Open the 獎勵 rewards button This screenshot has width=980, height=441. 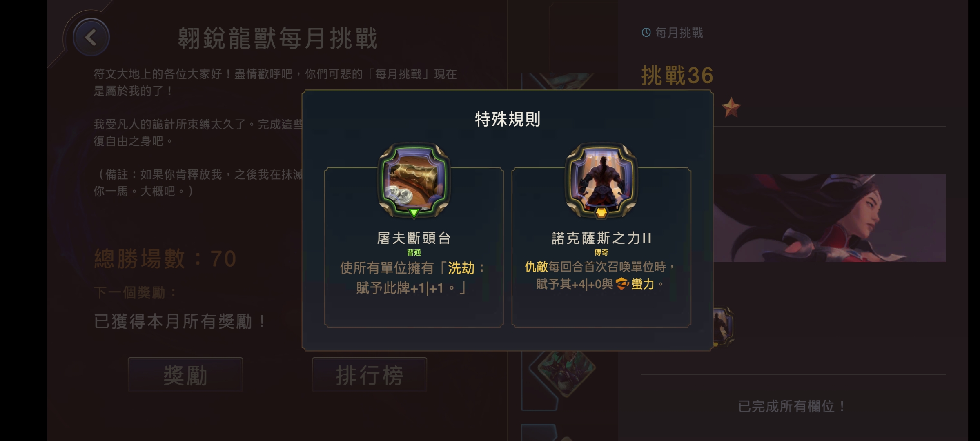click(185, 375)
